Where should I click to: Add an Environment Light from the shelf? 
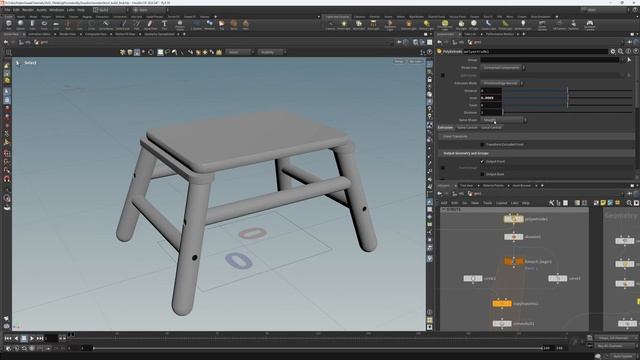click(445, 25)
